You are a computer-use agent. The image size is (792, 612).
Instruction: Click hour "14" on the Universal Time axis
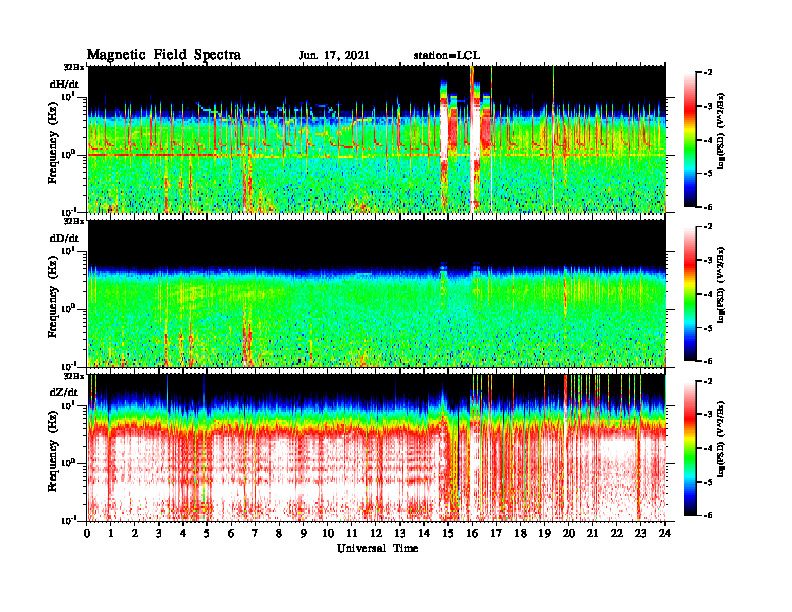[424, 534]
